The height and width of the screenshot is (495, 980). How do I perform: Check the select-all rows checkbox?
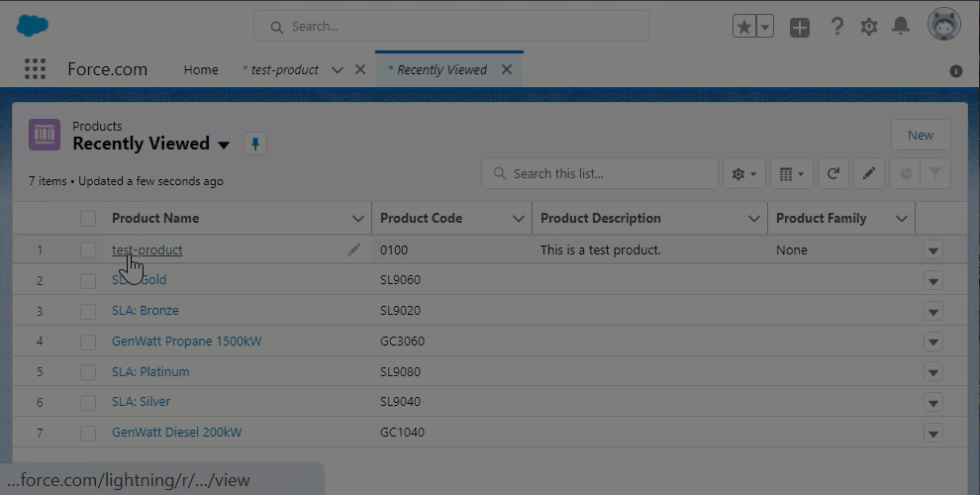click(x=89, y=219)
